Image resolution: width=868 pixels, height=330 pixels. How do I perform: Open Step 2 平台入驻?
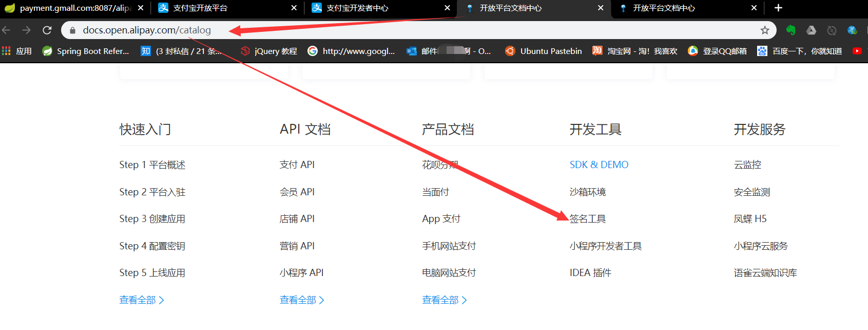[x=152, y=192]
